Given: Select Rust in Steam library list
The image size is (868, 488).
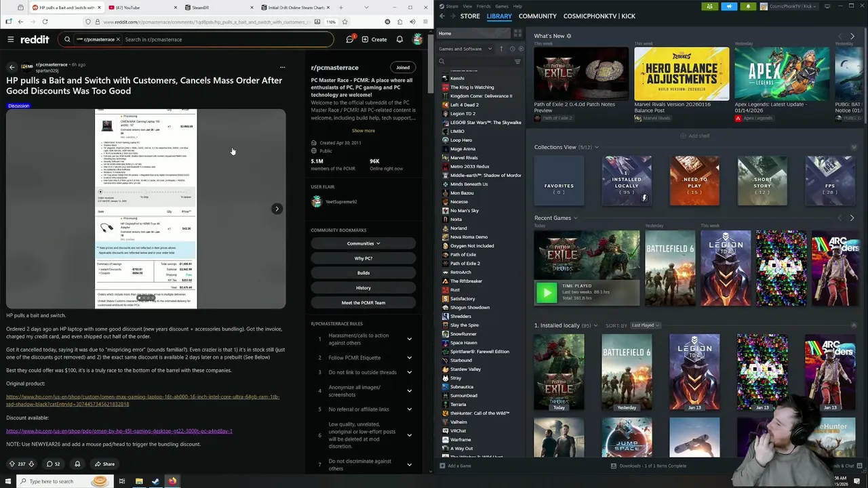Looking at the screenshot, I should click(455, 290).
